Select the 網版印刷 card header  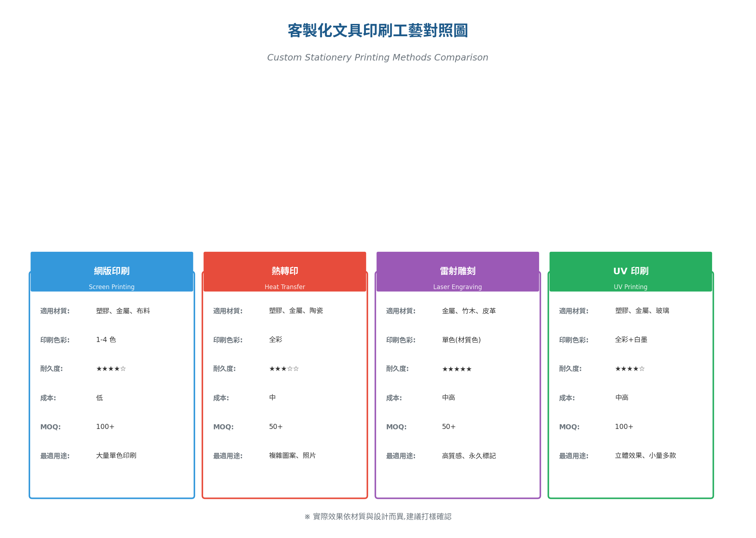112,272
